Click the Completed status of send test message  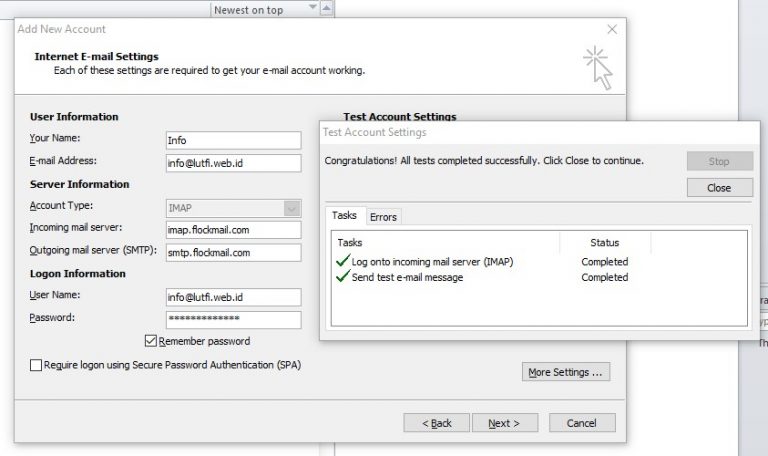coord(605,278)
